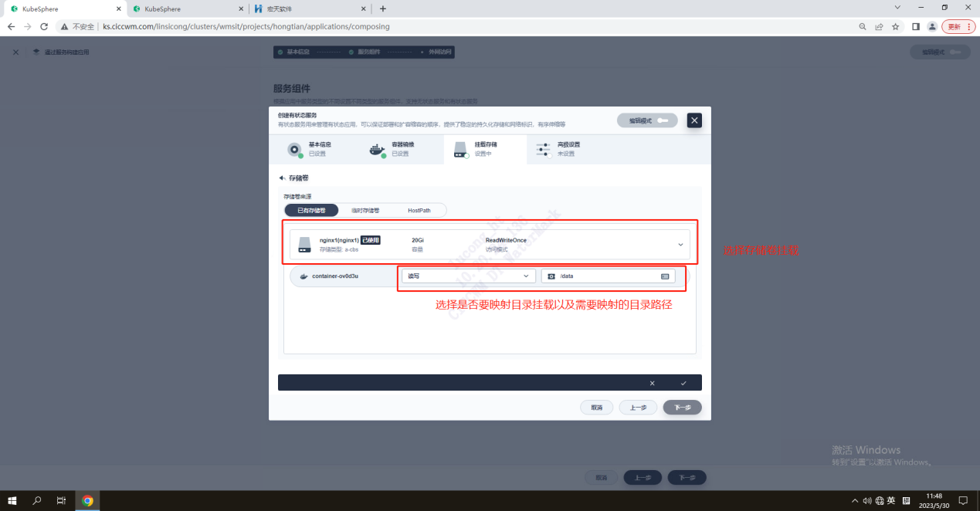Image resolution: width=980 pixels, height=511 pixels.
Task: Share this page icon in address bar
Action: pyautogui.click(x=879, y=26)
